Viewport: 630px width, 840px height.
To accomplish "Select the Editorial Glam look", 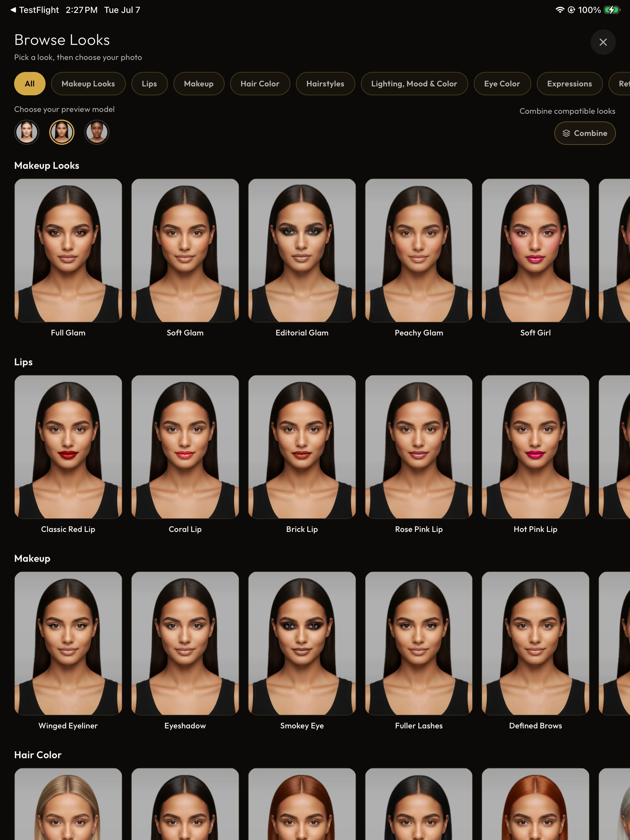I will point(302,251).
